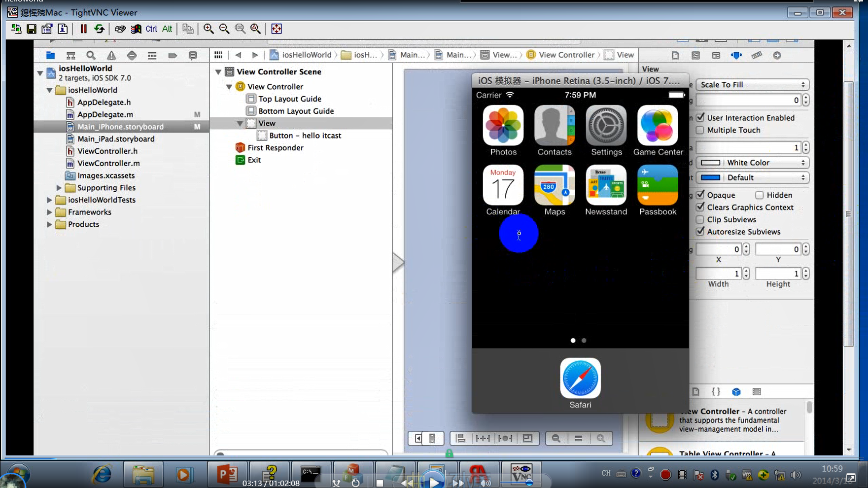Screen dimensions: 868x488
Task: Show the Quick Help inspector
Action: [695, 55]
